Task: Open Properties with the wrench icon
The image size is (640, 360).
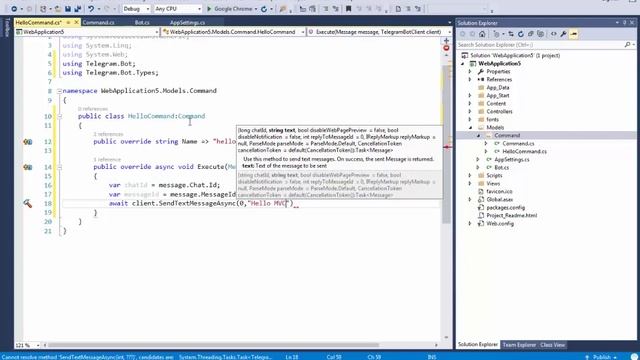Action: (x=563, y=34)
